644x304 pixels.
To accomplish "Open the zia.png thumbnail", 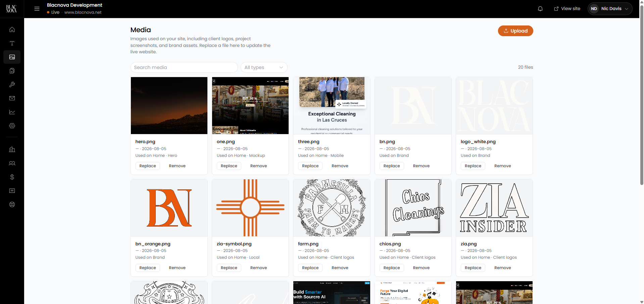I will [x=494, y=208].
